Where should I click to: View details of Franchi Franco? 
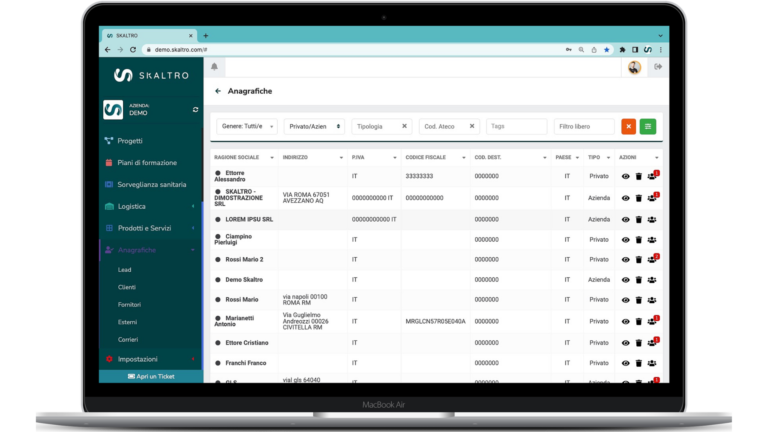(x=625, y=363)
